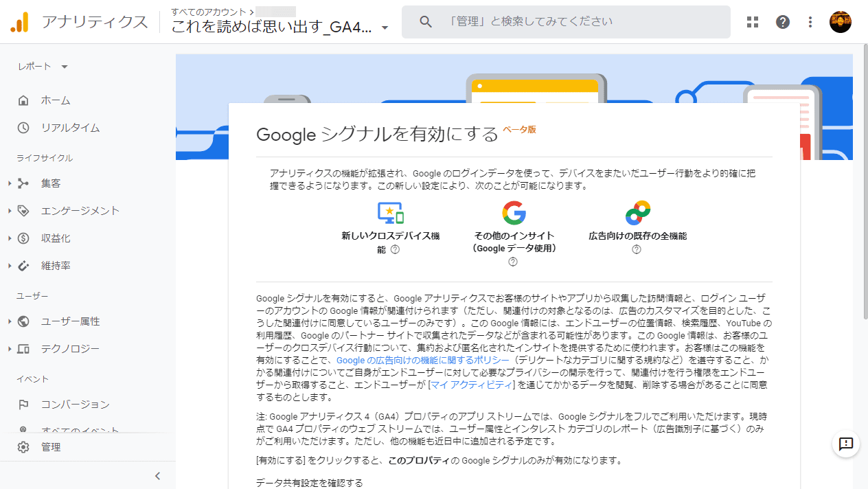This screenshot has width=868, height=489.
Task: Click the テクノロジー devices icon
Action: (x=23, y=349)
